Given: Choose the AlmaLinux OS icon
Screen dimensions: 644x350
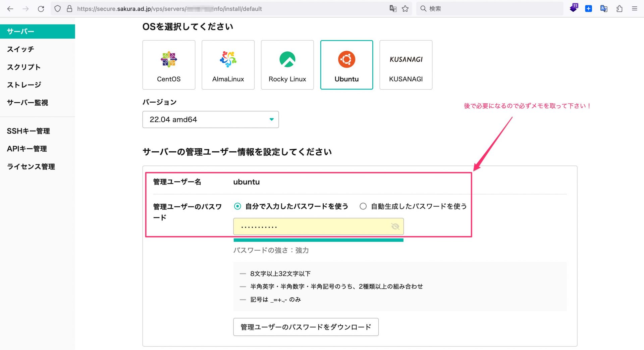Looking at the screenshot, I should tap(228, 60).
